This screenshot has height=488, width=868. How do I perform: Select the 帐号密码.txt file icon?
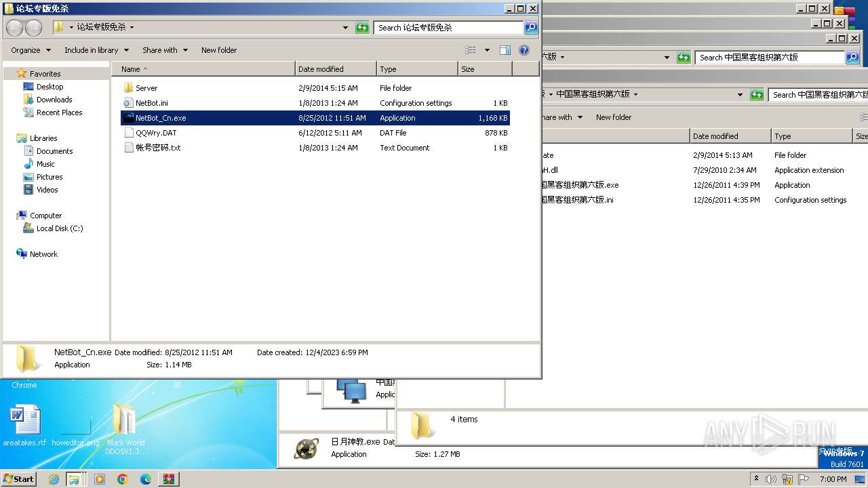point(129,148)
